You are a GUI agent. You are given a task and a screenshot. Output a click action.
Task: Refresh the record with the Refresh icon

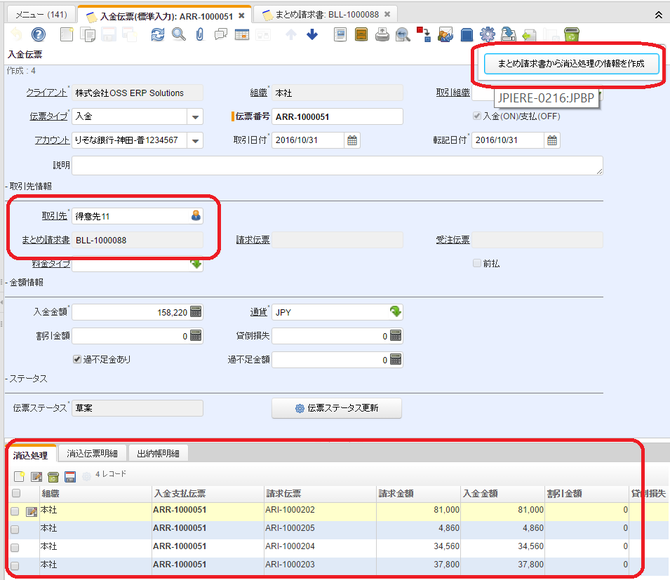pyautogui.click(x=158, y=35)
